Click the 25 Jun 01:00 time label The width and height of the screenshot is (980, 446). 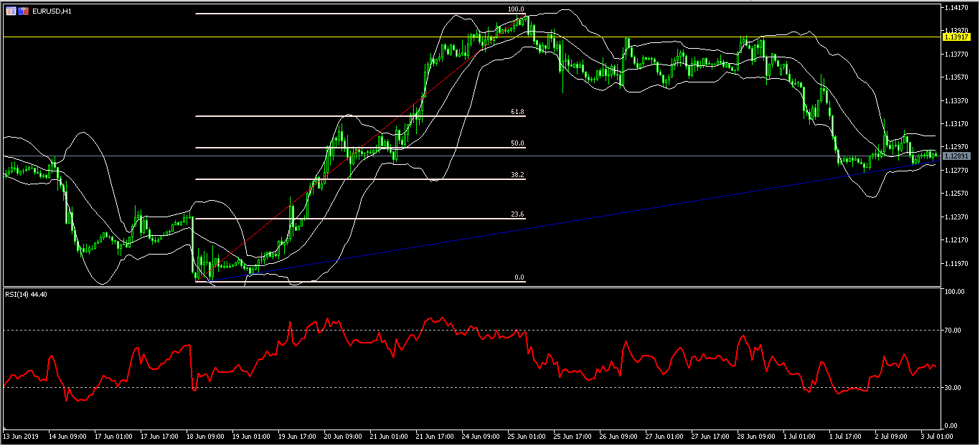tap(527, 436)
